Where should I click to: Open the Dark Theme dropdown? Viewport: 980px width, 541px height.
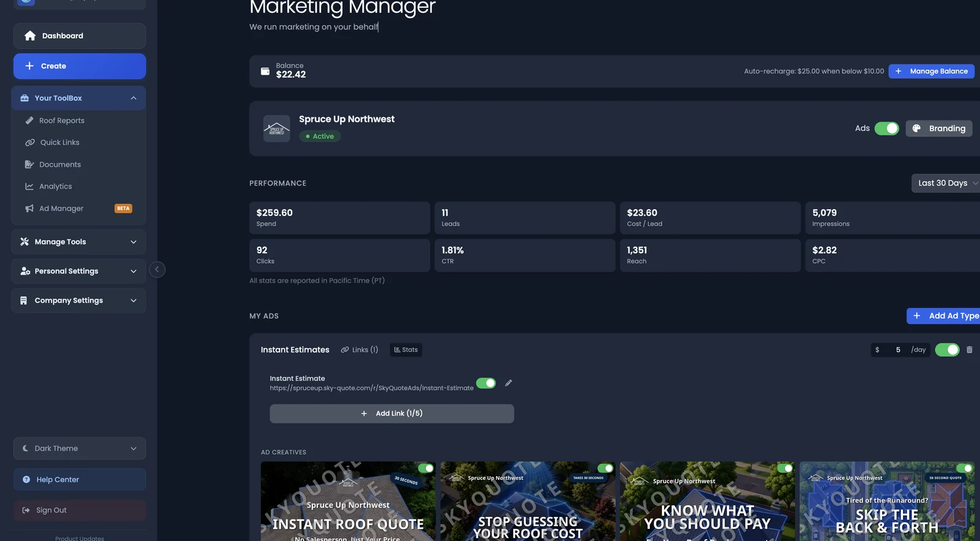80,449
